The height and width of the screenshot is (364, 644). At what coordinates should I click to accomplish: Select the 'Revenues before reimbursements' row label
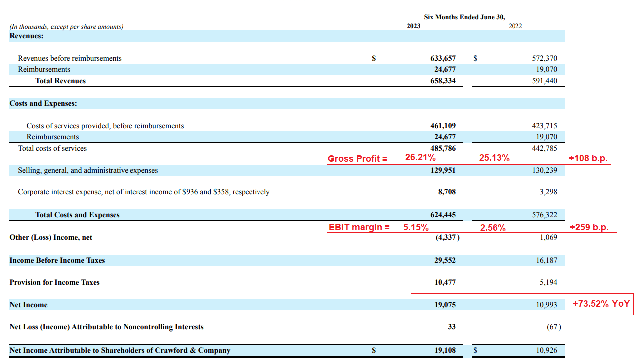70,58
